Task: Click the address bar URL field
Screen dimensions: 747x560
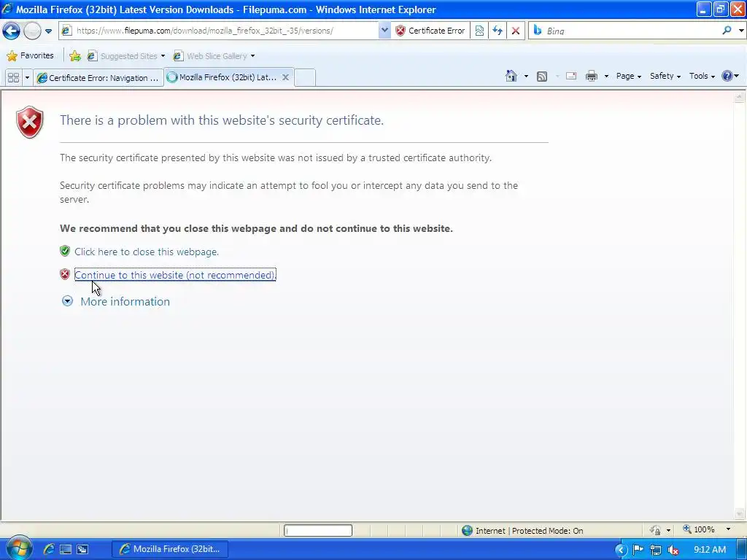Action: (219, 31)
